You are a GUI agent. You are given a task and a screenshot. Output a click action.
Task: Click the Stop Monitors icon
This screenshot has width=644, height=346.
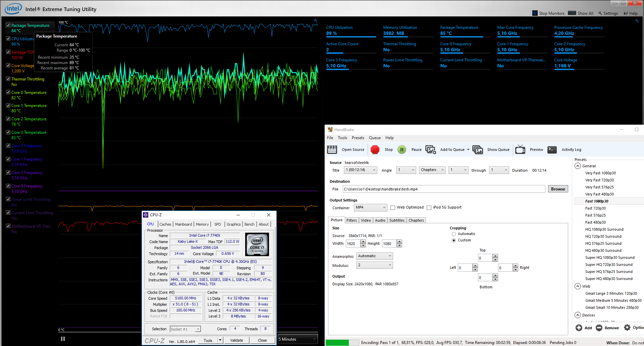535,13
